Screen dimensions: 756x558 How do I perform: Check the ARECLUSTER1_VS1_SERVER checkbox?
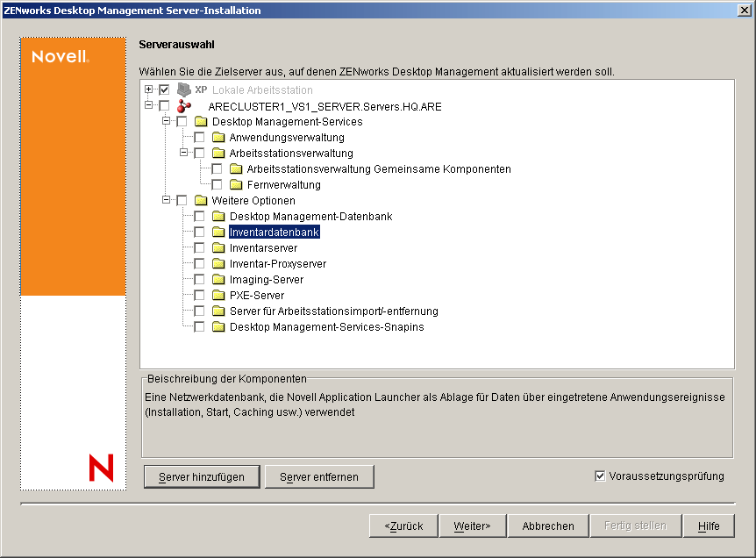coord(164,105)
